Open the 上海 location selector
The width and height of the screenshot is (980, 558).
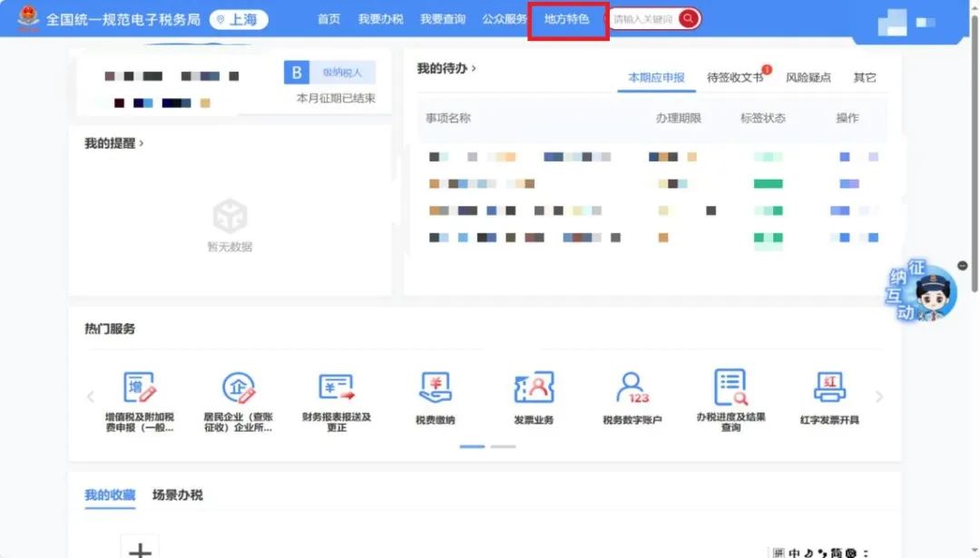239,17
